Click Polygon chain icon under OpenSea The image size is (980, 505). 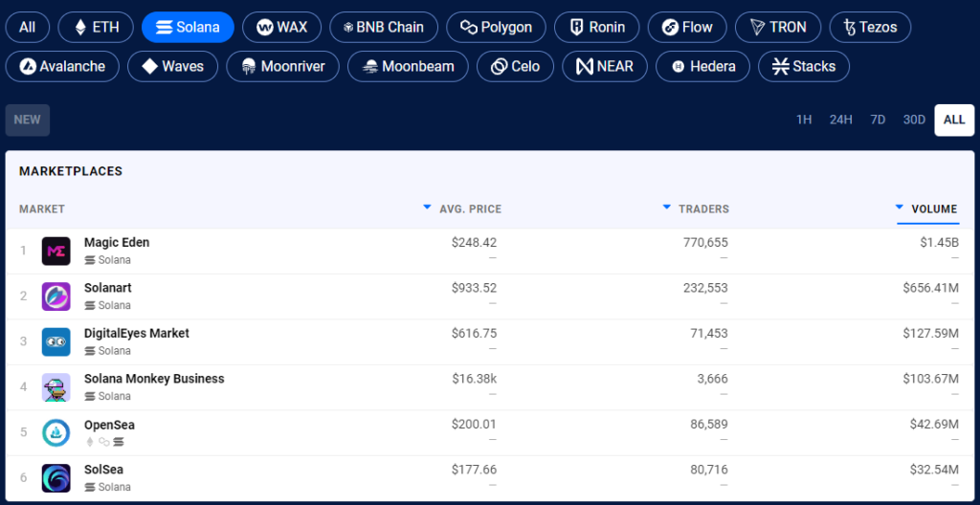(103, 442)
